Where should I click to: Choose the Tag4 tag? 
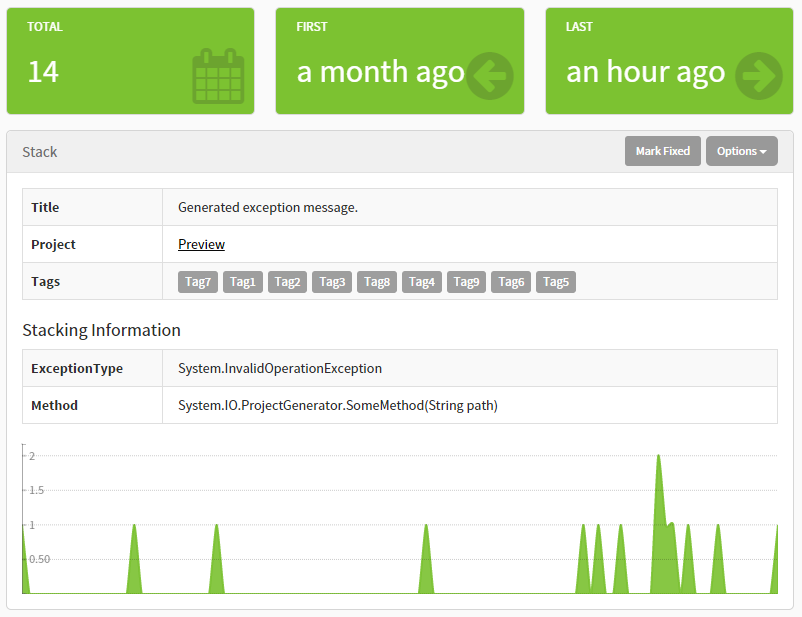click(422, 282)
